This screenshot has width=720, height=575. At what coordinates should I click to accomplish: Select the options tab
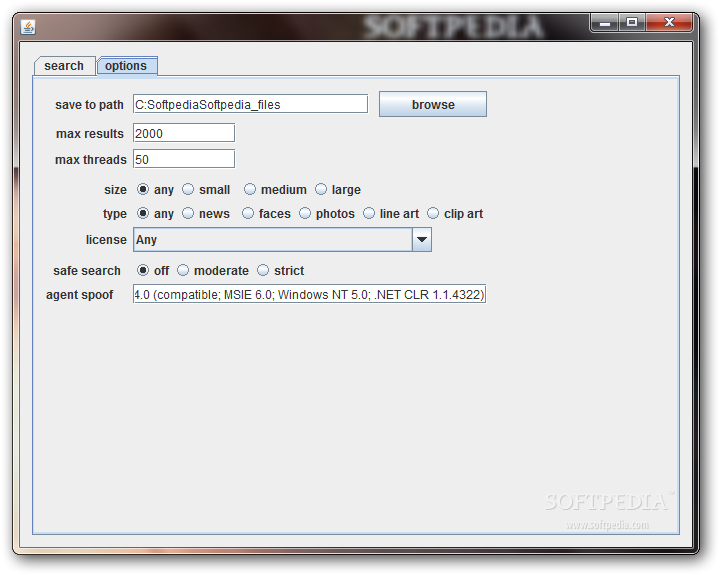[x=126, y=66]
